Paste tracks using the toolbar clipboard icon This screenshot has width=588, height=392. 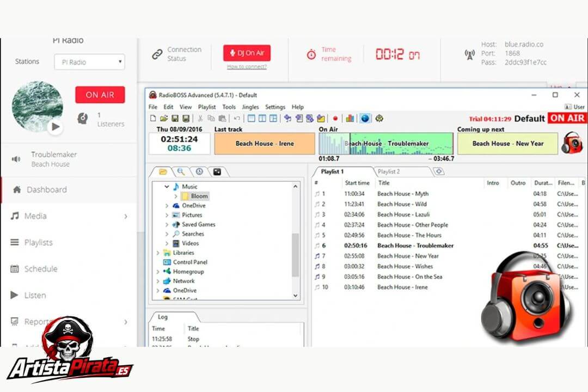pos(222,119)
